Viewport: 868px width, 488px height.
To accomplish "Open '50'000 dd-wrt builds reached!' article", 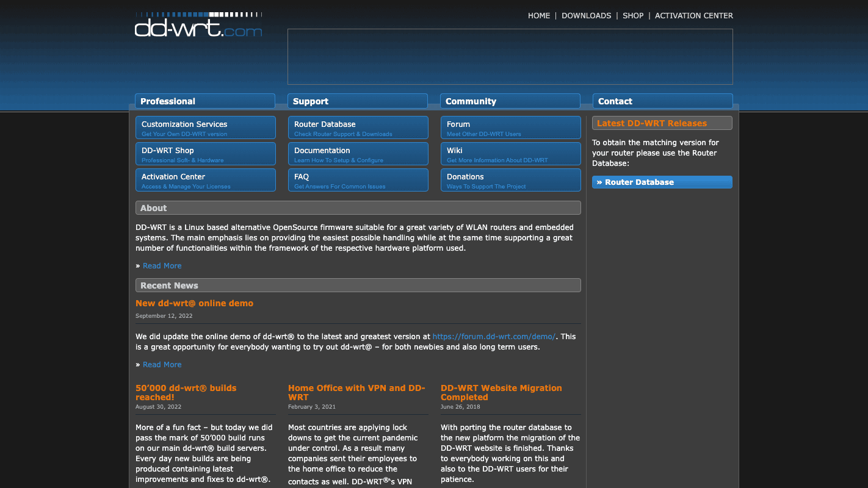I will [186, 392].
